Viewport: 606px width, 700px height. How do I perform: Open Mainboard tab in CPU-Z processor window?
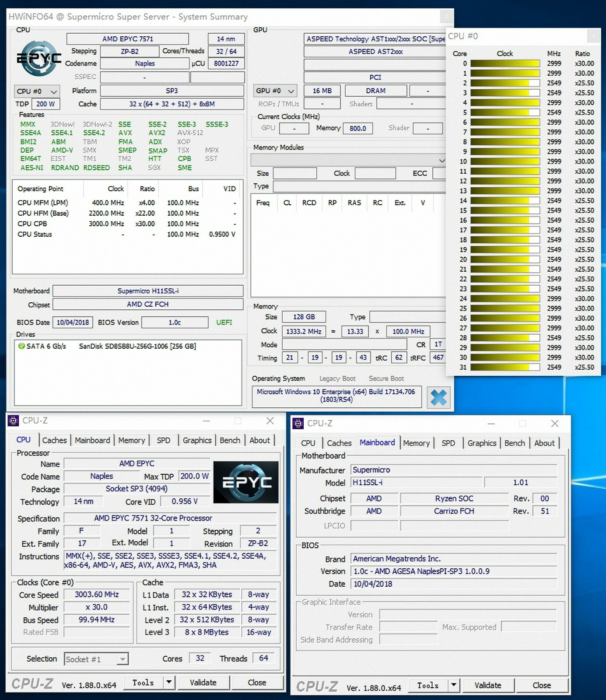coord(92,440)
